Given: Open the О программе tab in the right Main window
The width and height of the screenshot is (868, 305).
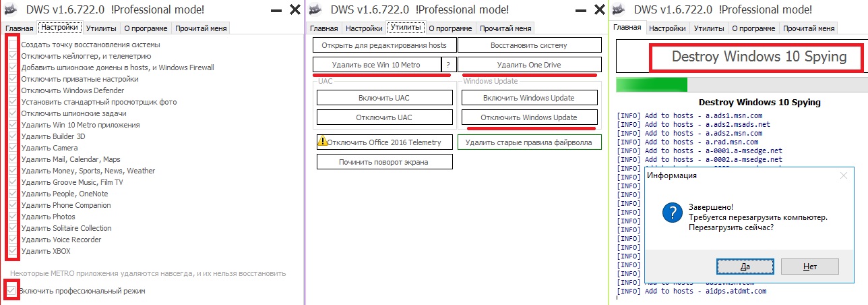Looking at the screenshot, I should 754,28.
